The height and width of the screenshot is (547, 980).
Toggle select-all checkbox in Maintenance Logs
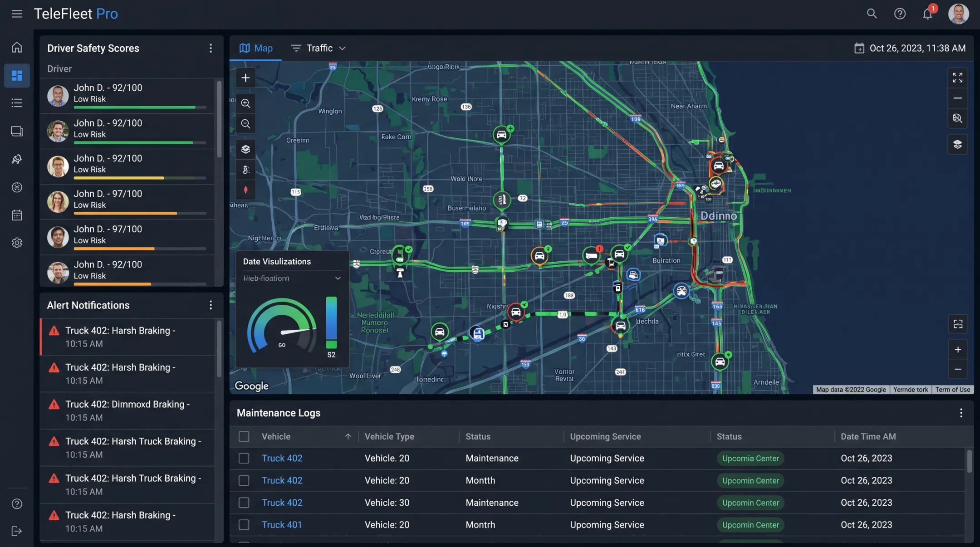(244, 436)
